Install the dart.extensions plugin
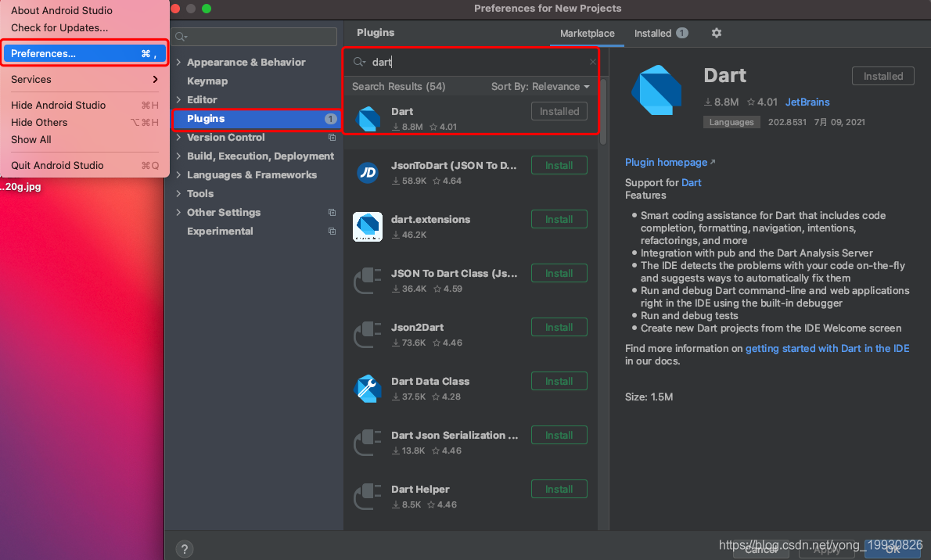The height and width of the screenshot is (560, 931). tap(559, 219)
